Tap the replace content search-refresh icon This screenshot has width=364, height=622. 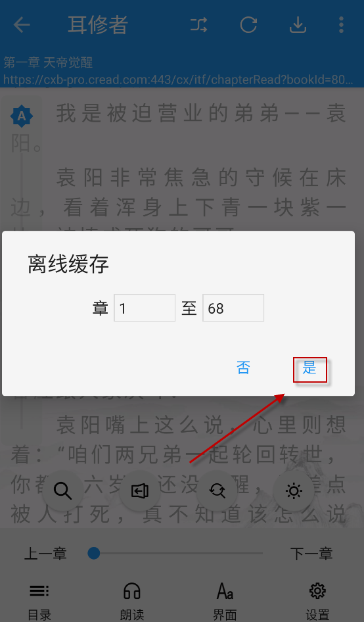[x=217, y=491]
